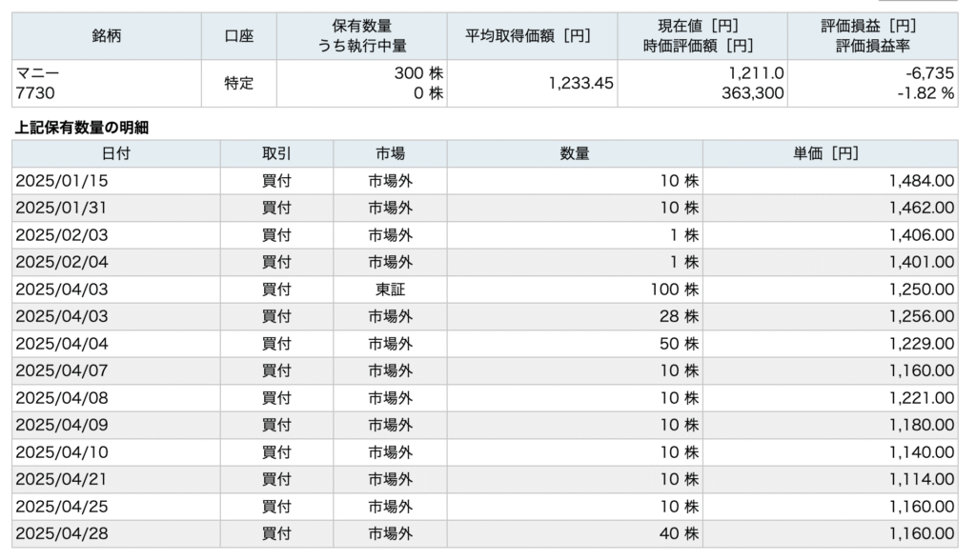Click the unit price 1,401.00
Image resolution: width=976 pixels, height=560 pixels.
(x=922, y=262)
